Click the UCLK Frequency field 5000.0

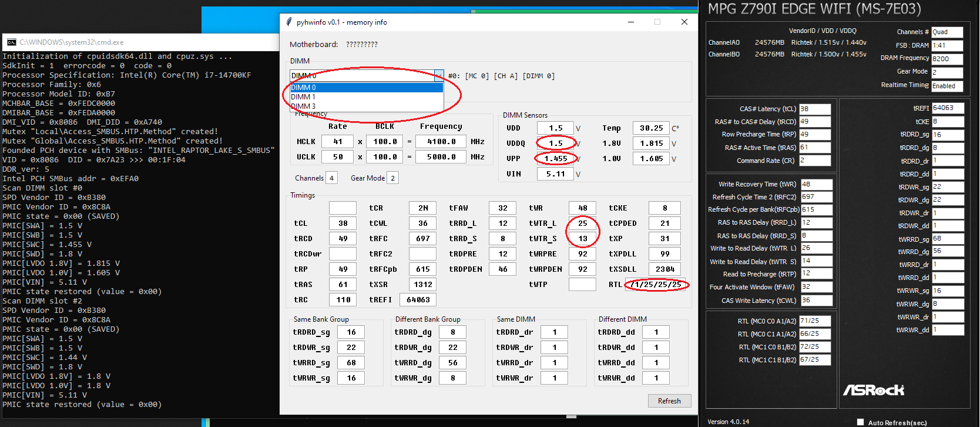coord(441,157)
